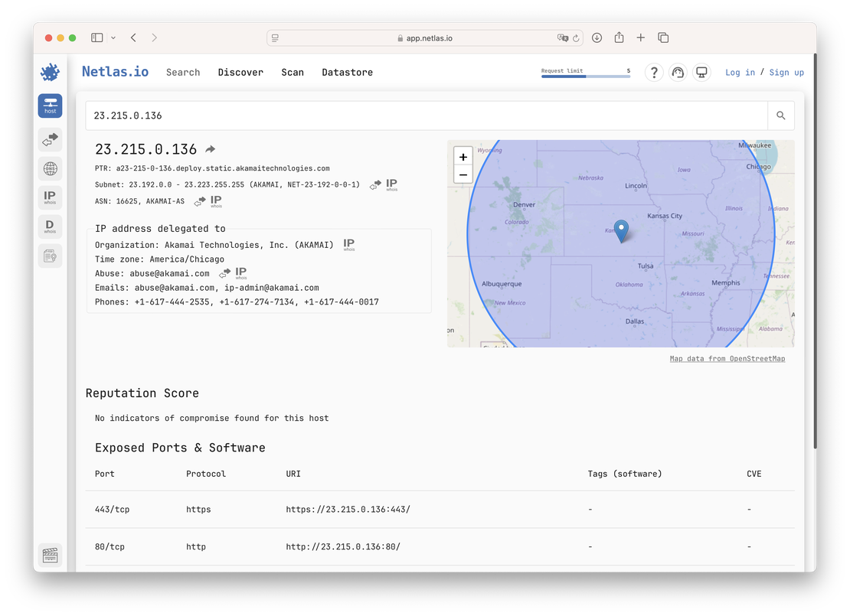850x616 pixels.
Task: Open the Map data from OpenStreetMap link
Action: point(727,357)
